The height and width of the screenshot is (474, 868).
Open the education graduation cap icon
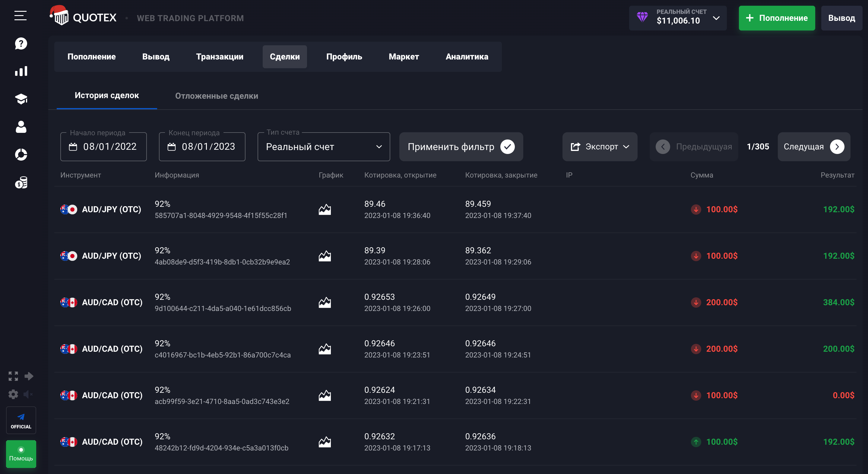click(x=21, y=99)
